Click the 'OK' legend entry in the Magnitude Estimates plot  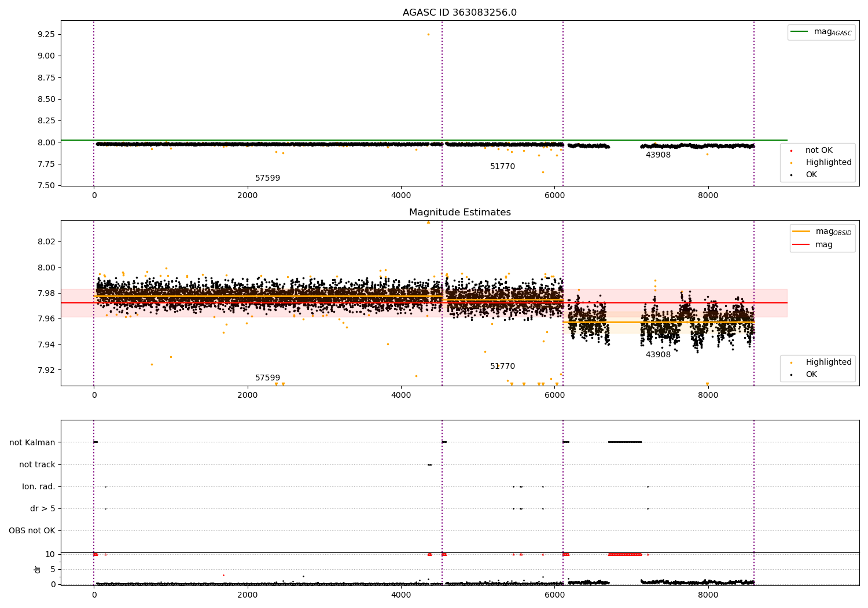pos(811,375)
